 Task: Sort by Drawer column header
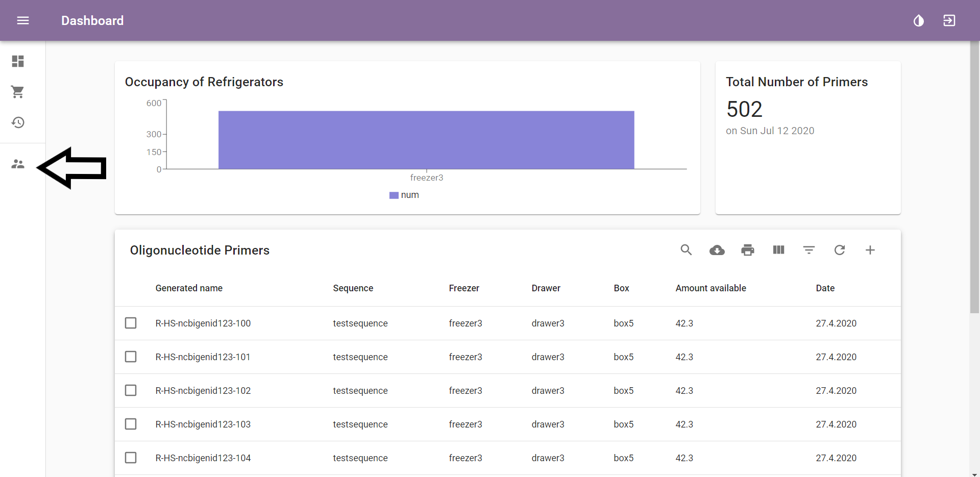[546, 288]
